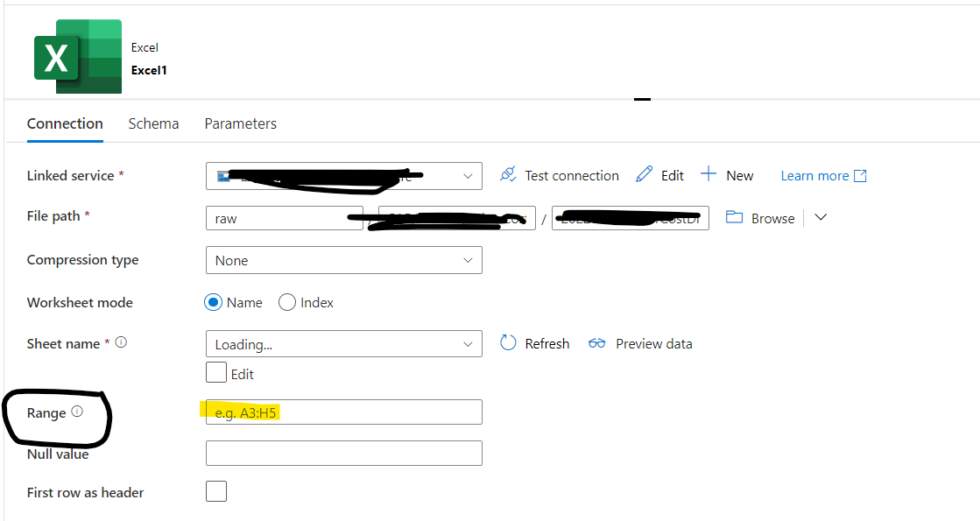Viewport: 980px width, 521px height.
Task: Switch to the Schema tab
Action: pyautogui.click(x=154, y=123)
